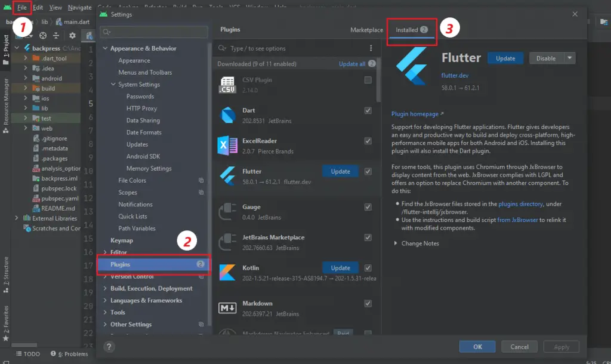This screenshot has width=611, height=364.
Task: Click the large Flutter logo in details pane
Action: (x=412, y=66)
